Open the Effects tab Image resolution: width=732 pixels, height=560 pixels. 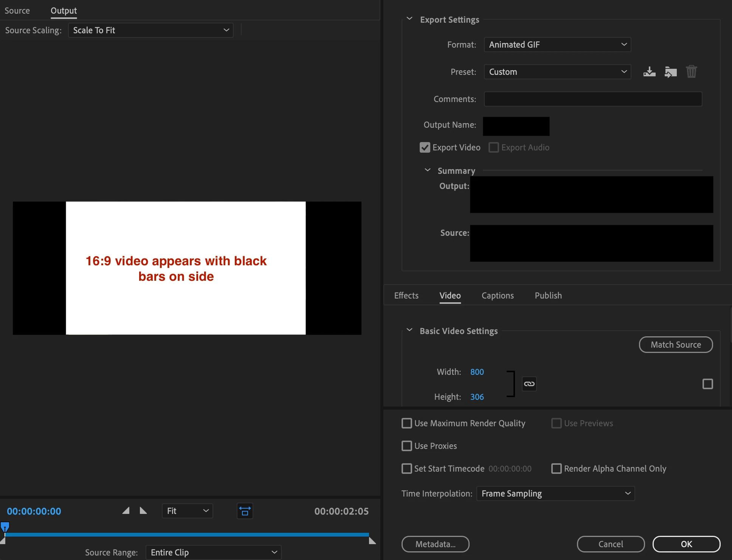tap(406, 295)
